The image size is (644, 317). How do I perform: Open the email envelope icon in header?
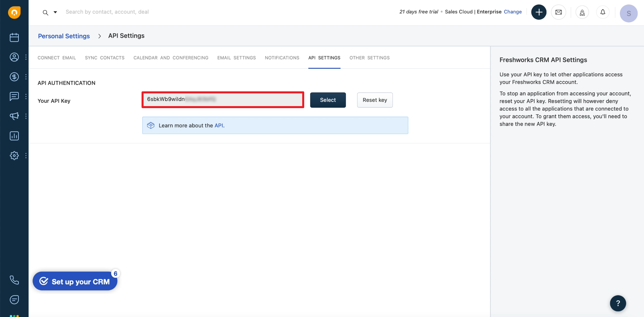click(x=558, y=12)
